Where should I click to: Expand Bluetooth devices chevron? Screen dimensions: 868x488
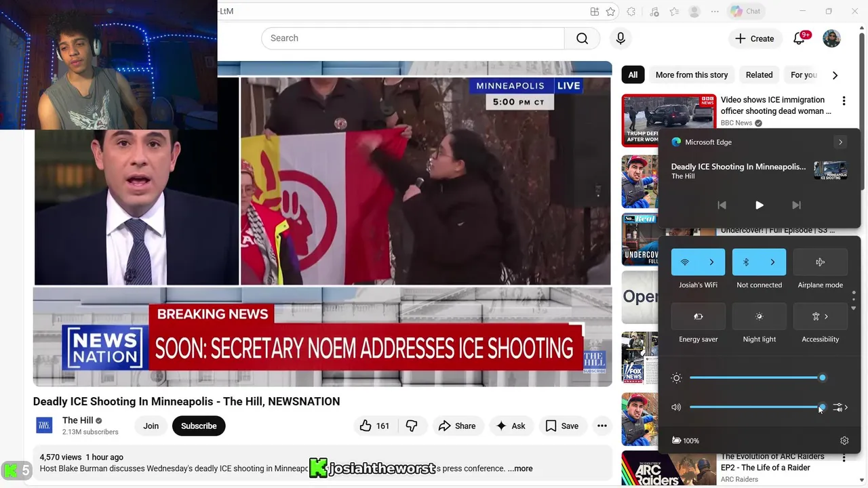point(773,262)
